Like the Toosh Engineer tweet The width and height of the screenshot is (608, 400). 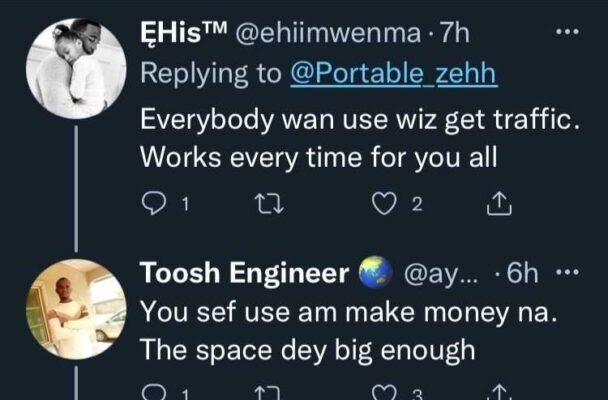tap(386, 393)
